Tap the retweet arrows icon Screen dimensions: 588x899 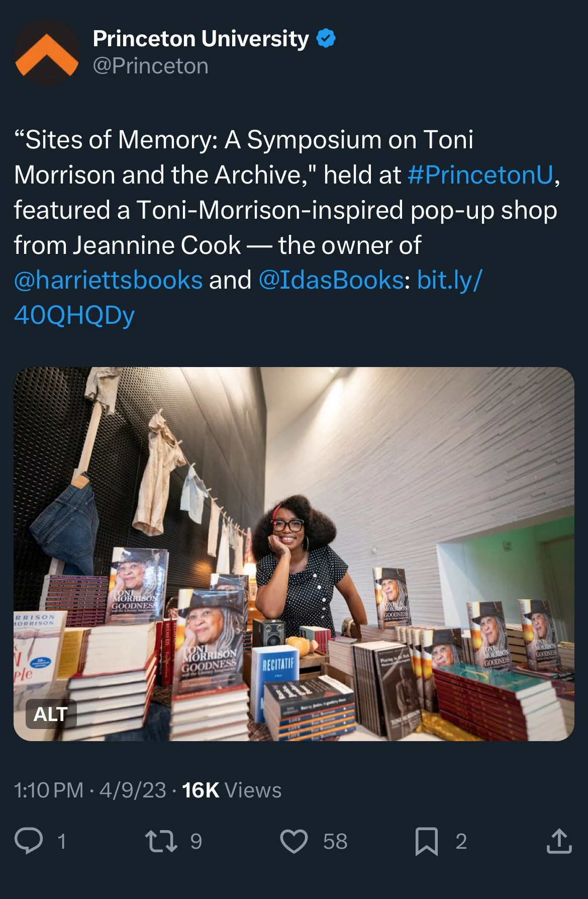[x=161, y=841]
